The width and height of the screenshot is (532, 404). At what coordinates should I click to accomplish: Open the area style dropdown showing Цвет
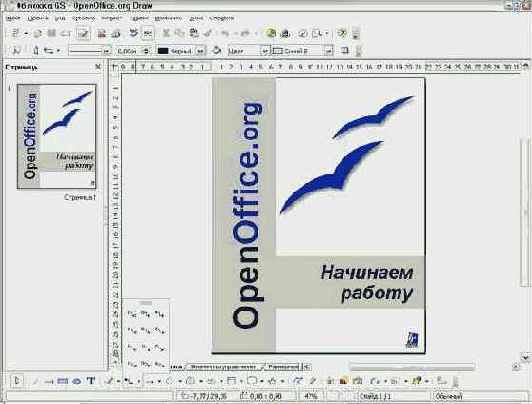[265, 51]
